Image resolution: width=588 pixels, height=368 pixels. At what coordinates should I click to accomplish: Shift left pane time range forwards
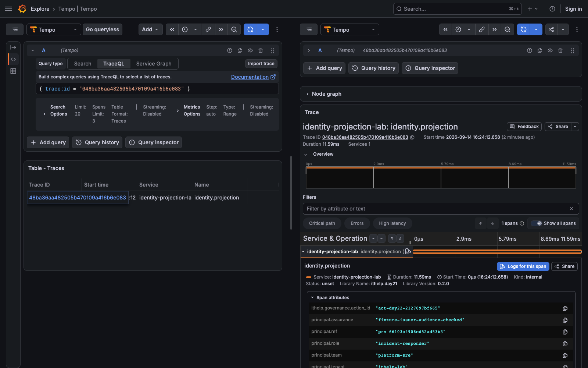[x=221, y=29]
